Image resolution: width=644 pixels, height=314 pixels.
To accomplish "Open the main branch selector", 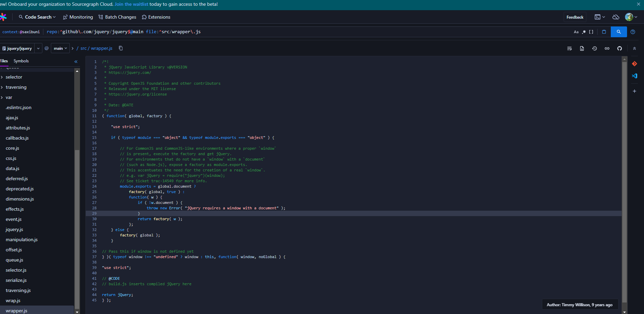I will click(x=60, y=48).
